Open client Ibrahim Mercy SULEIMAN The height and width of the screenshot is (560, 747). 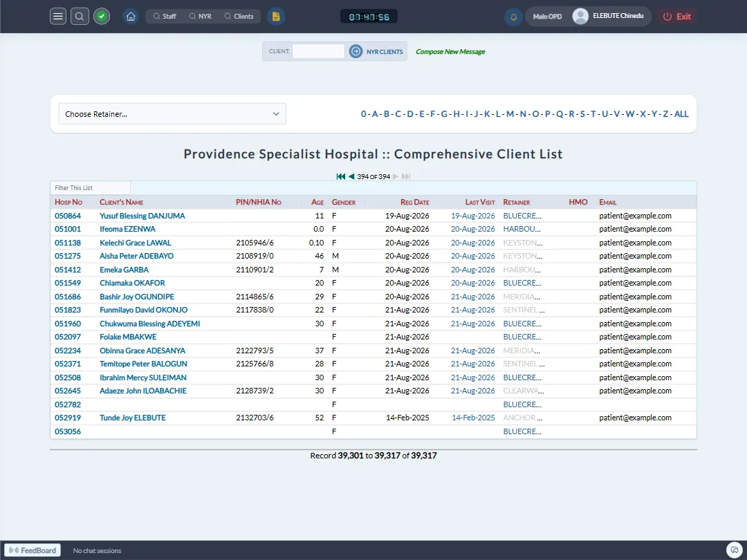pos(143,377)
